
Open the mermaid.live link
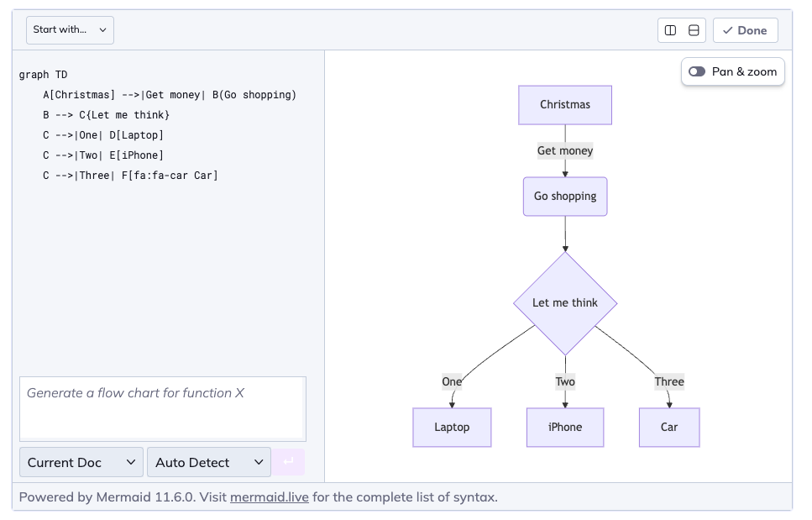pos(269,497)
